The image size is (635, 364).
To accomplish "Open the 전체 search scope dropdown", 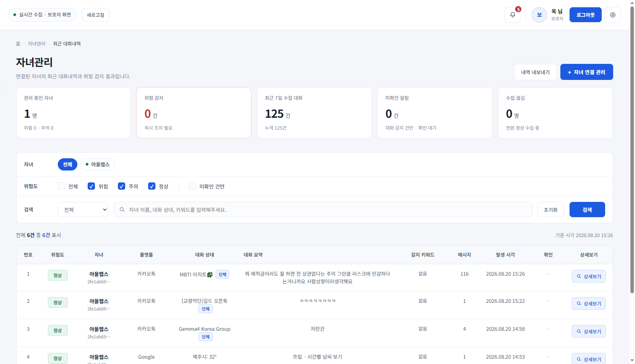I will point(83,210).
